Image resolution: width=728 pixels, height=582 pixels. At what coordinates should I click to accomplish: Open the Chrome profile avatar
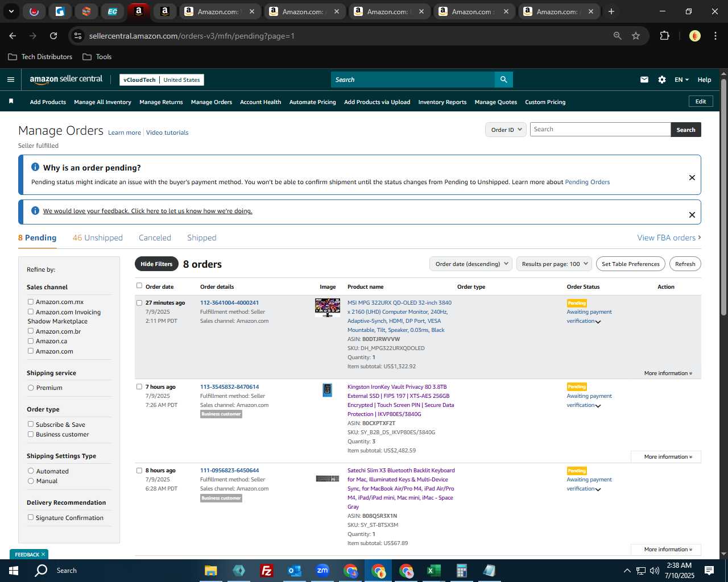coord(695,36)
